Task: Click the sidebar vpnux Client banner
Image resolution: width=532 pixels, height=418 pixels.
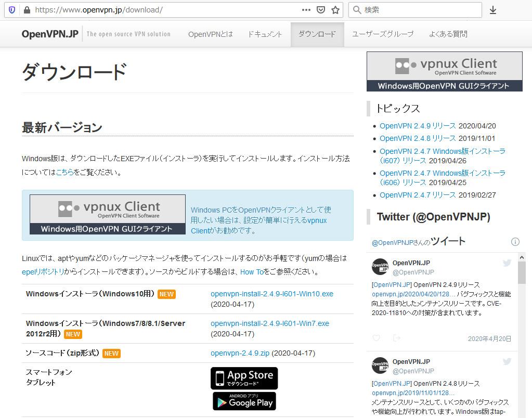Action: (445, 72)
